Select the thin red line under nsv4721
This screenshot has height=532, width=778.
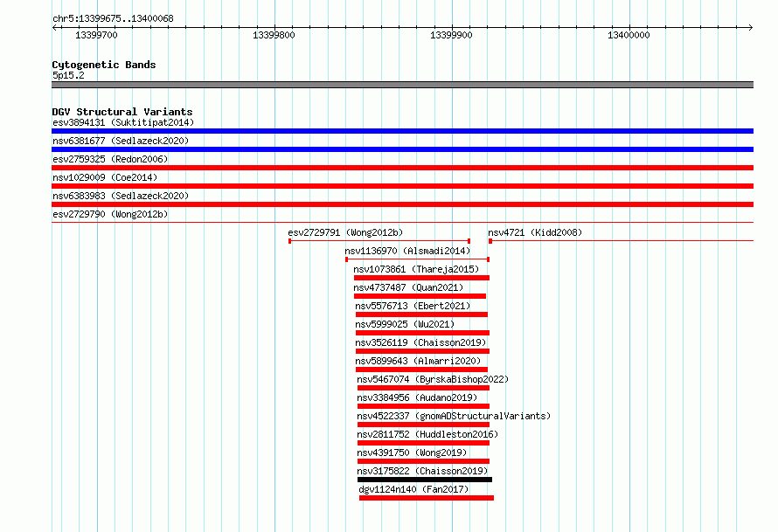point(622,241)
